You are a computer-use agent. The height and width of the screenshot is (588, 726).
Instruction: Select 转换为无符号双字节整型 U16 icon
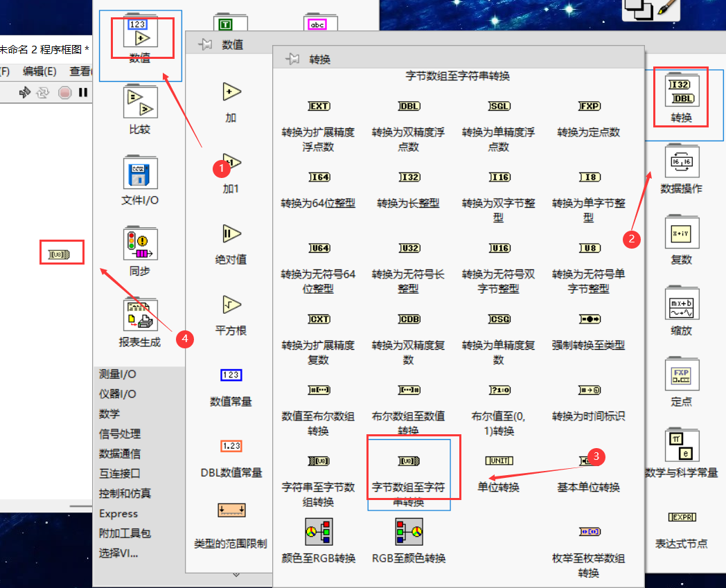(499, 248)
